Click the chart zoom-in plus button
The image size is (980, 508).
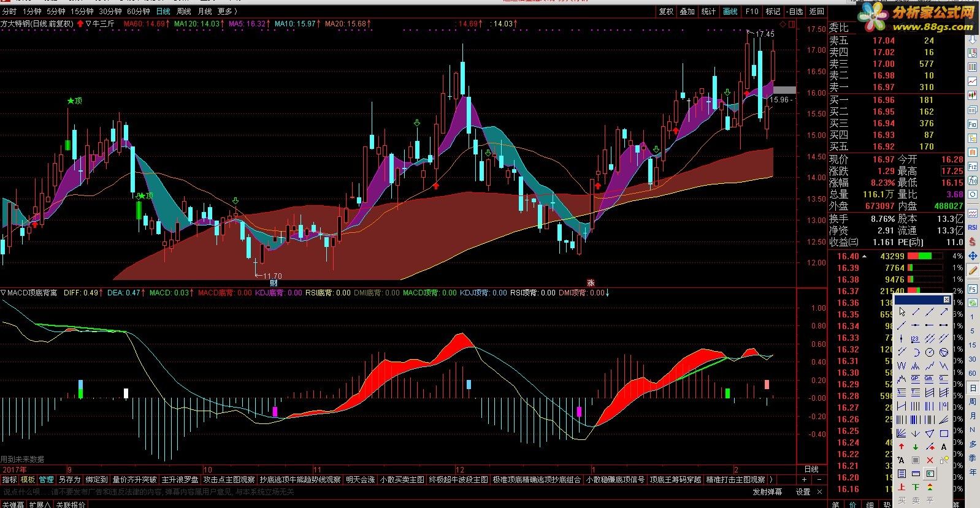coord(805,480)
